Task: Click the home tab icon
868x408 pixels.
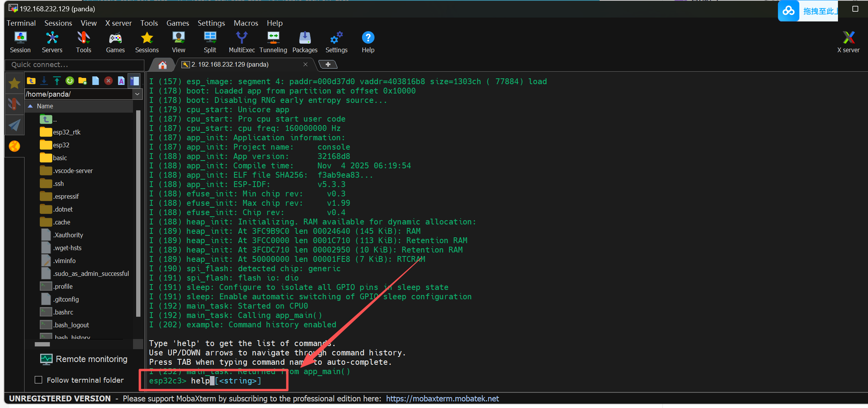Action: [x=163, y=65]
